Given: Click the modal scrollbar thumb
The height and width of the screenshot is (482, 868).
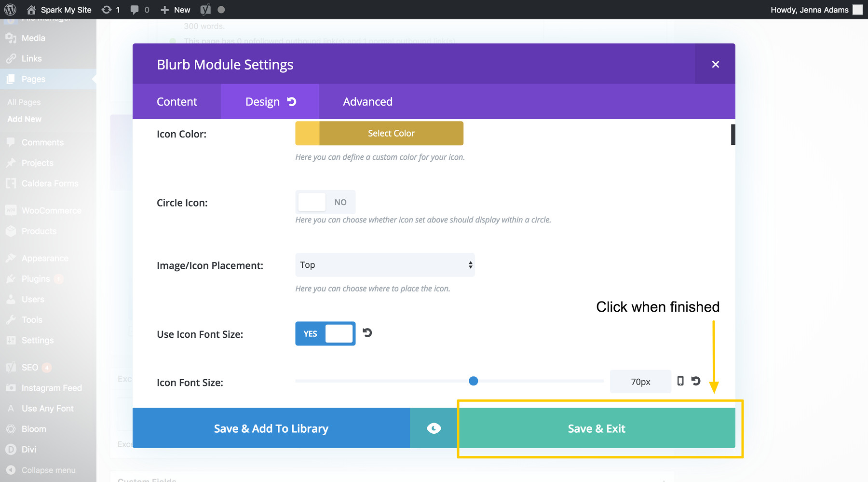Looking at the screenshot, I should pos(733,135).
